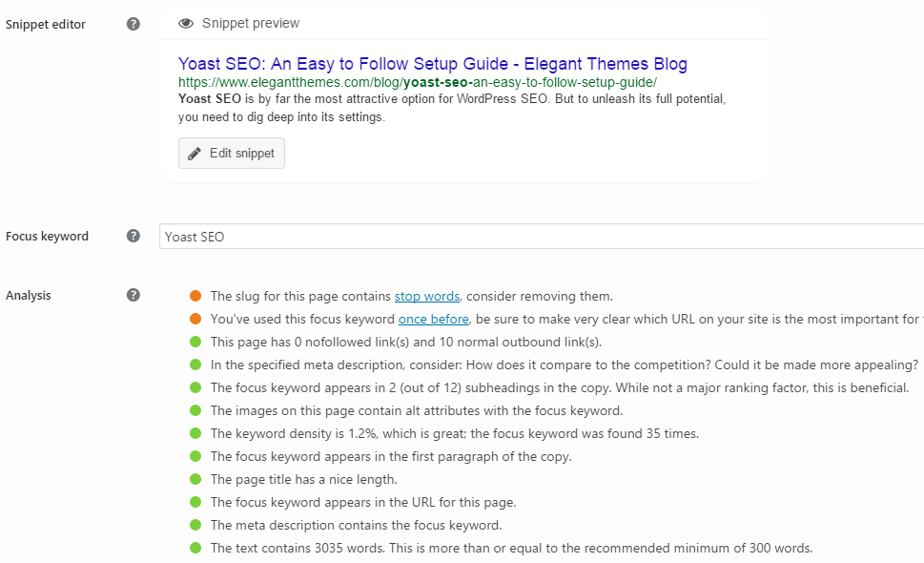Select the meta description text in the snippet
Screen dimensions: 924x563
tap(452, 108)
